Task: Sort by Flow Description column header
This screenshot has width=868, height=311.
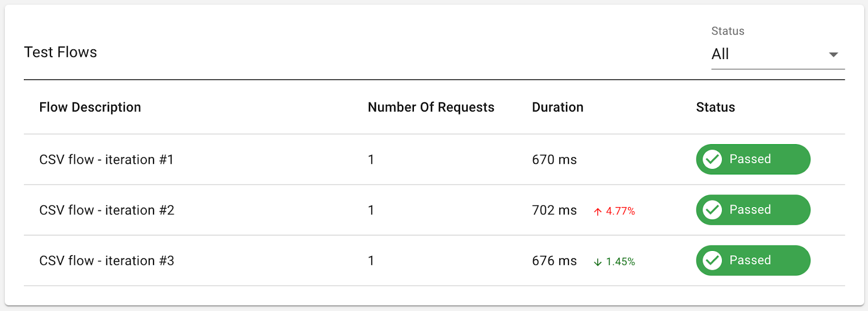Action: tap(90, 107)
